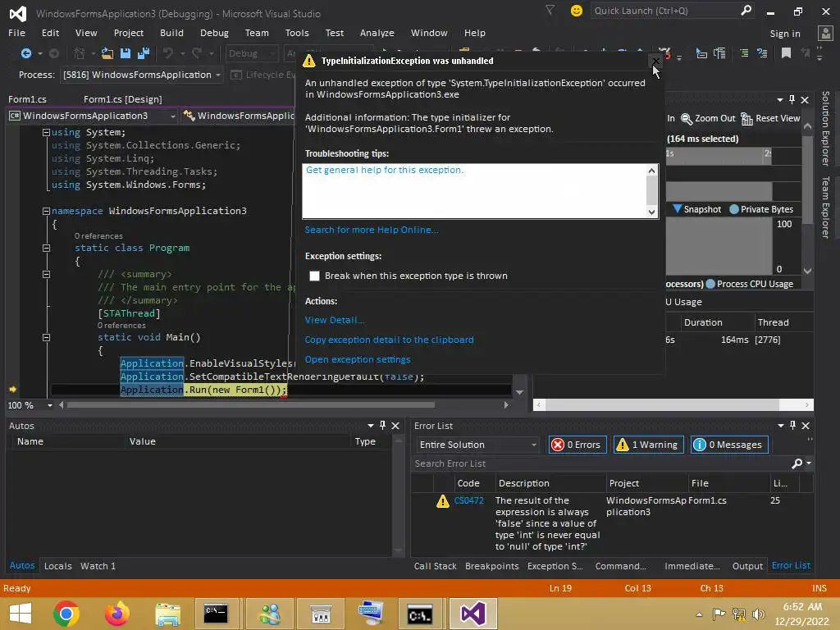Pin the Error List panel
Screen dimensions: 840x630
pos(792,426)
